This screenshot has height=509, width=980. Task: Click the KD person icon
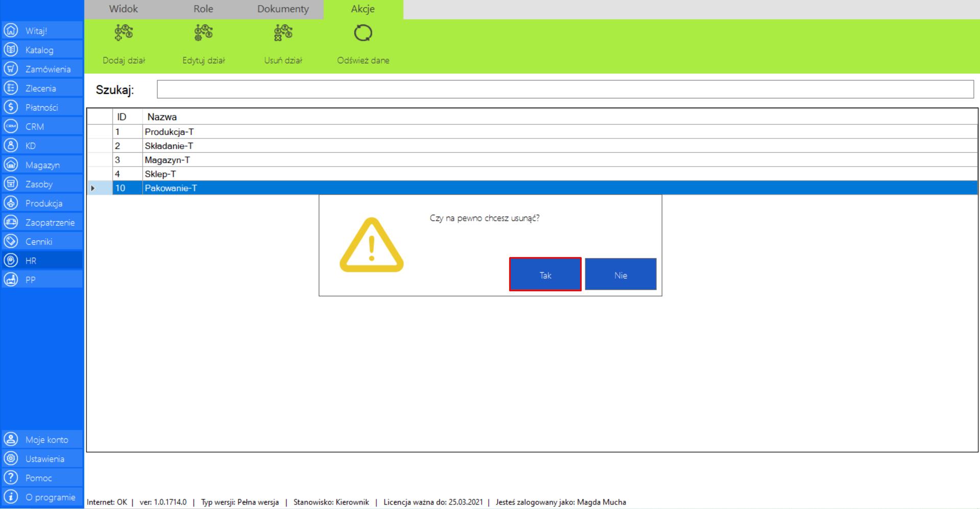tap(11, 146)
